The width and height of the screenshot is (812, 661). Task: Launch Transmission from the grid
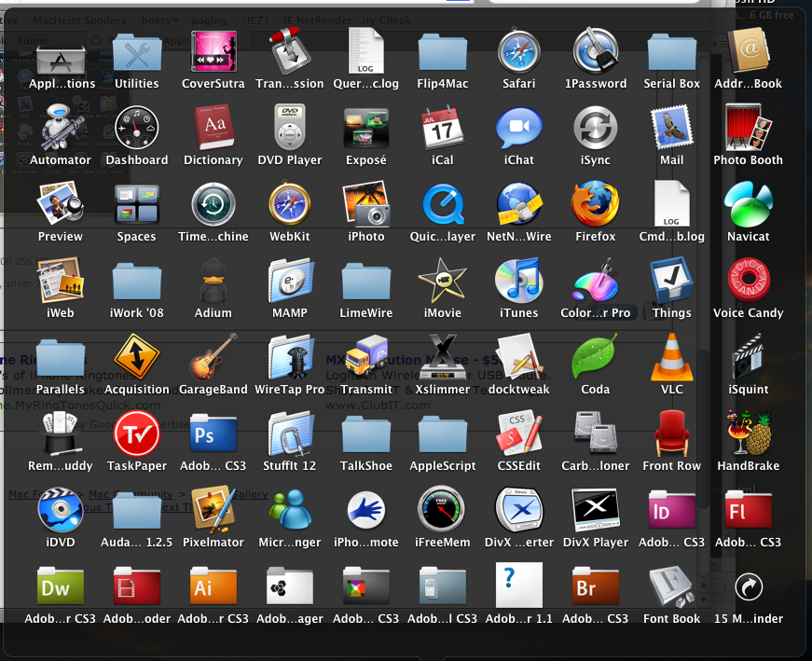click(290, 51)
